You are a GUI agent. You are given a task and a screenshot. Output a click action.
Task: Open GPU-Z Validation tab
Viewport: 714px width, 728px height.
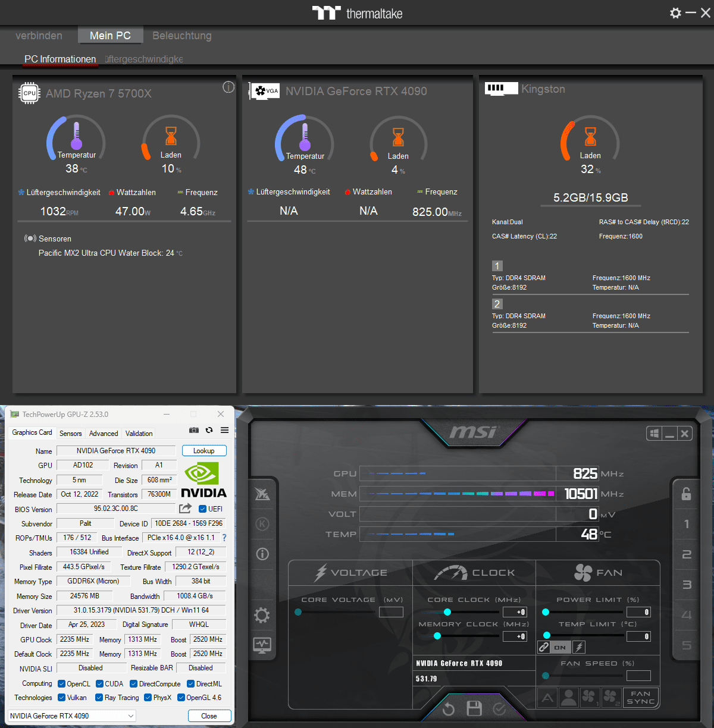(139, 434)
